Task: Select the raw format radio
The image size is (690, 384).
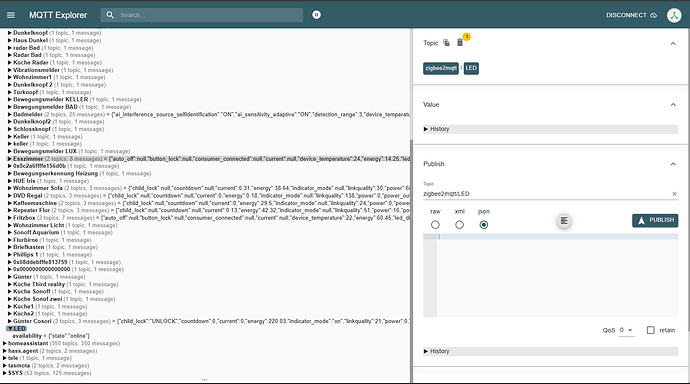Action: (x=435, y=225)
